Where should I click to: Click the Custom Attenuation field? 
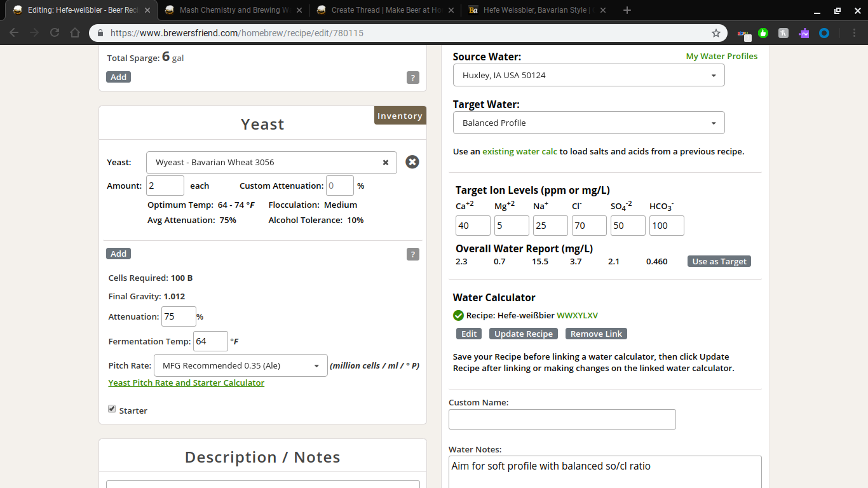click(340, 186)
